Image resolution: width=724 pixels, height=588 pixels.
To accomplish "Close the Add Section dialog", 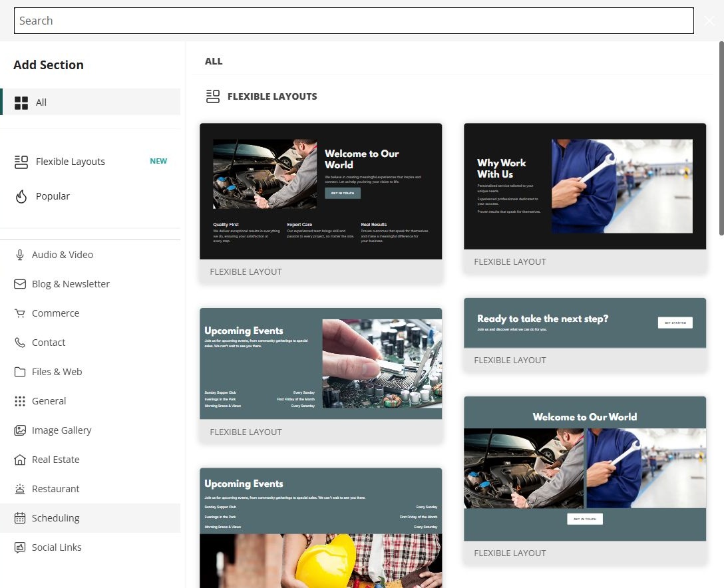I will point(709,21).
